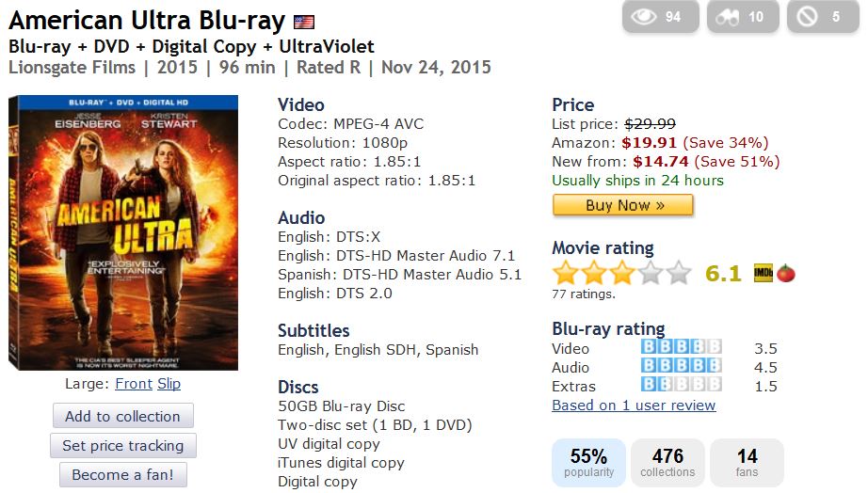Open the Slip large cover link
Screen dimensions: 868x493
point(169,384)
